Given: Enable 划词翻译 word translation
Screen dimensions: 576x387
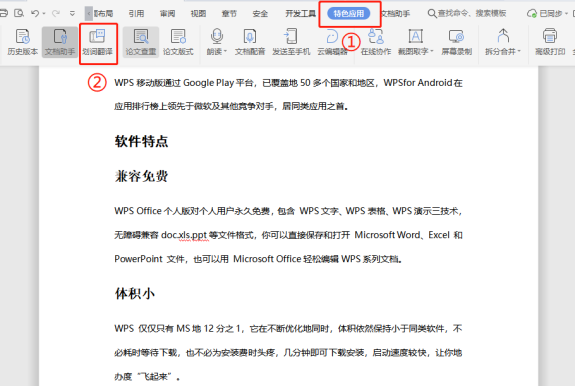Looking at the screenshot, I should (98, 43).
